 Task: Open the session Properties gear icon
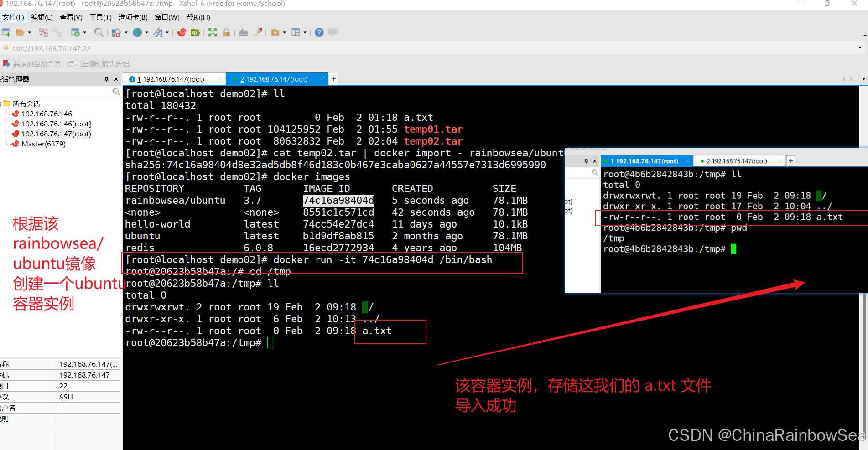coord(75,32)
